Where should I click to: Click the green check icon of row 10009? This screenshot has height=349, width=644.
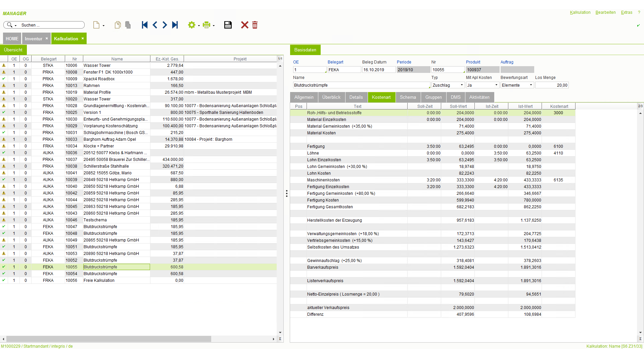pos(4,79)
